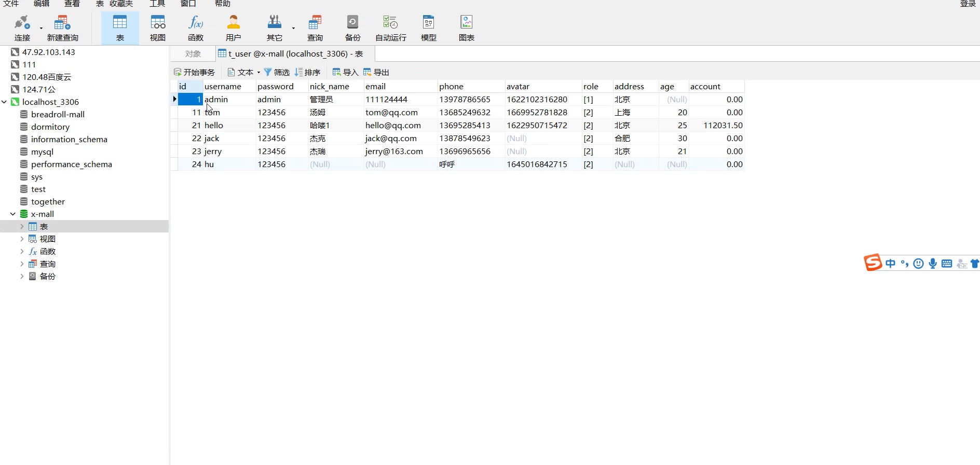Open the 备份 backup toolbar icon
The height and width of the screenshot is (465, 980).
coord(352,27)
